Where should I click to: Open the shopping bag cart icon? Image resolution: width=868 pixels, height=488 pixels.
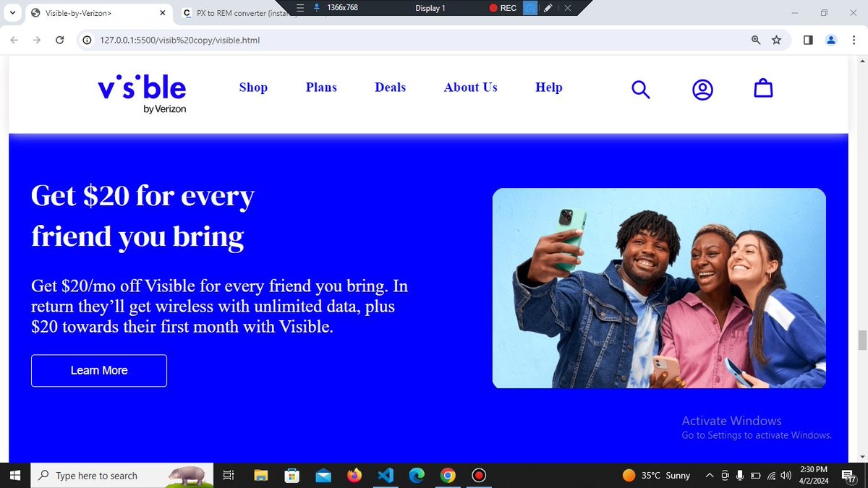point(763,88)
